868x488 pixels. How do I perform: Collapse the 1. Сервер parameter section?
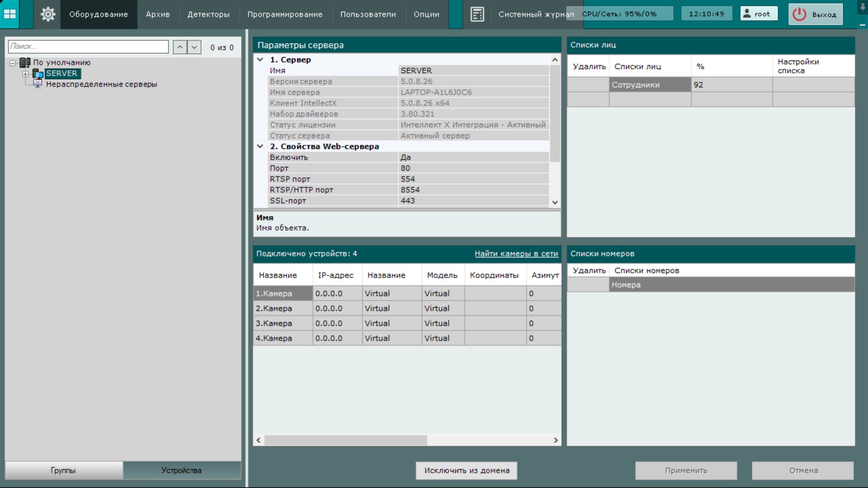(x=260, y=60)
